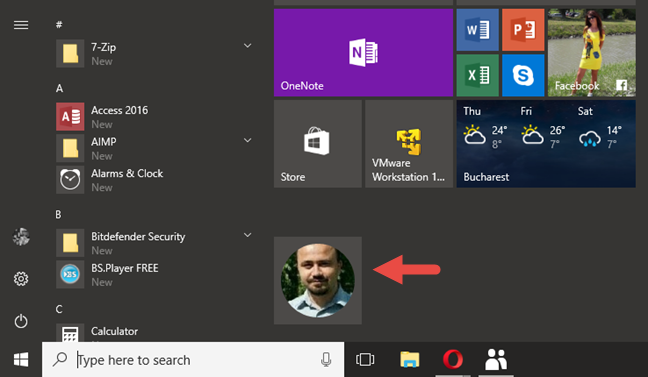Click the letter B section header

58,215
